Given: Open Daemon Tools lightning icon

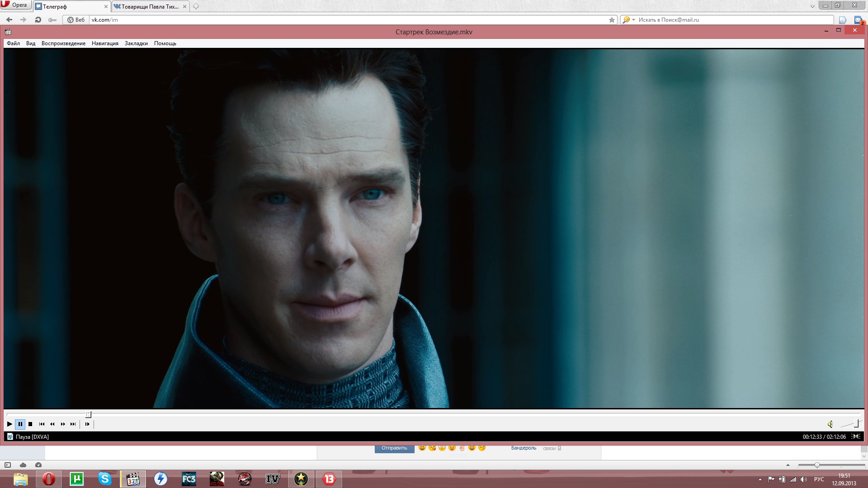Looking at the screenshot, I should (x=161, y=479).
